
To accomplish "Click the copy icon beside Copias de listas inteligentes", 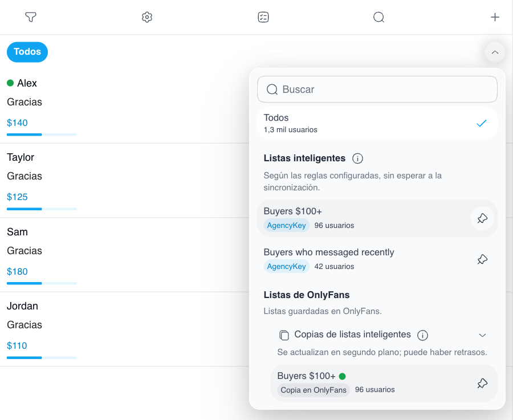I will pyautogui.click(x=284, y=335).
